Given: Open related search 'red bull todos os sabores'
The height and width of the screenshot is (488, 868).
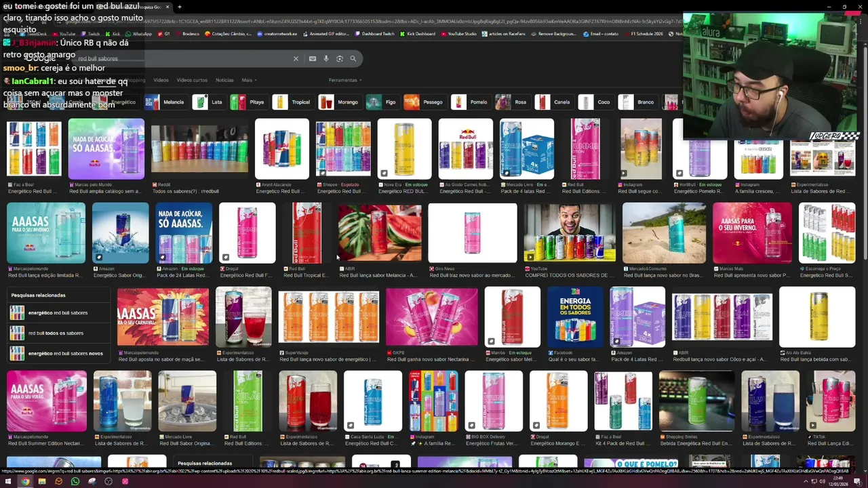Looking at the screenshot, I should 57,333.
